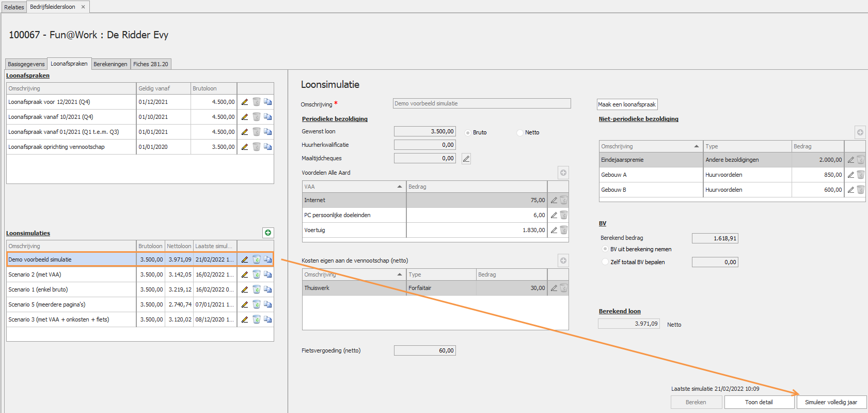
Task: Edit Gebouw A huurvoordelen row
Action: pyautogui.click(x=850, y=175)
